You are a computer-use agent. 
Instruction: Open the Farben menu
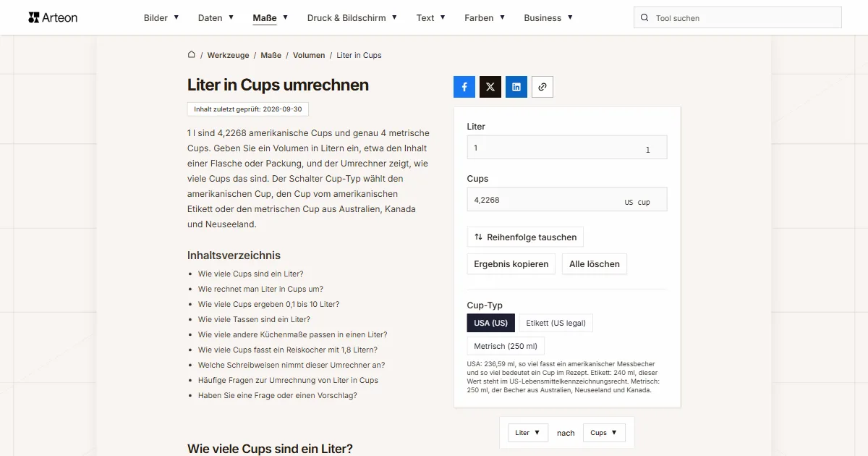pyautogui.click(x=485, y=18)
